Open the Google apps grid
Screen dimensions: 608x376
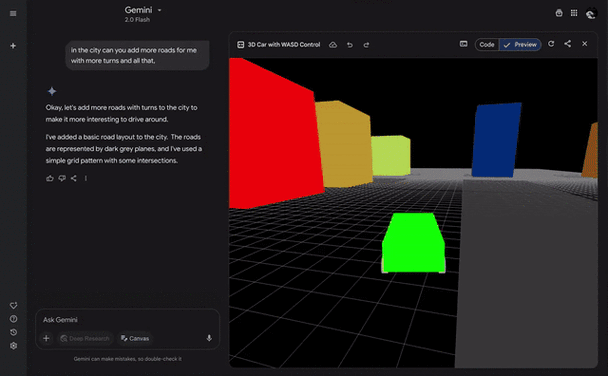pyautogui.click(x=574, y=13)
